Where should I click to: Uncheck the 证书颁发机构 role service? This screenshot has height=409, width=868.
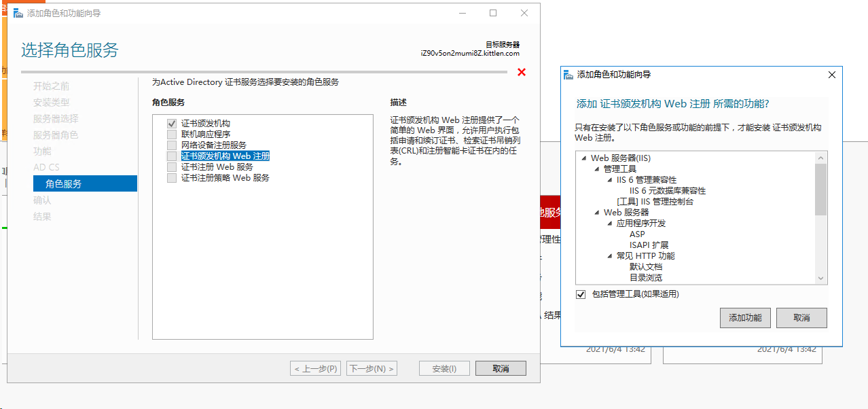coord(172,123)
